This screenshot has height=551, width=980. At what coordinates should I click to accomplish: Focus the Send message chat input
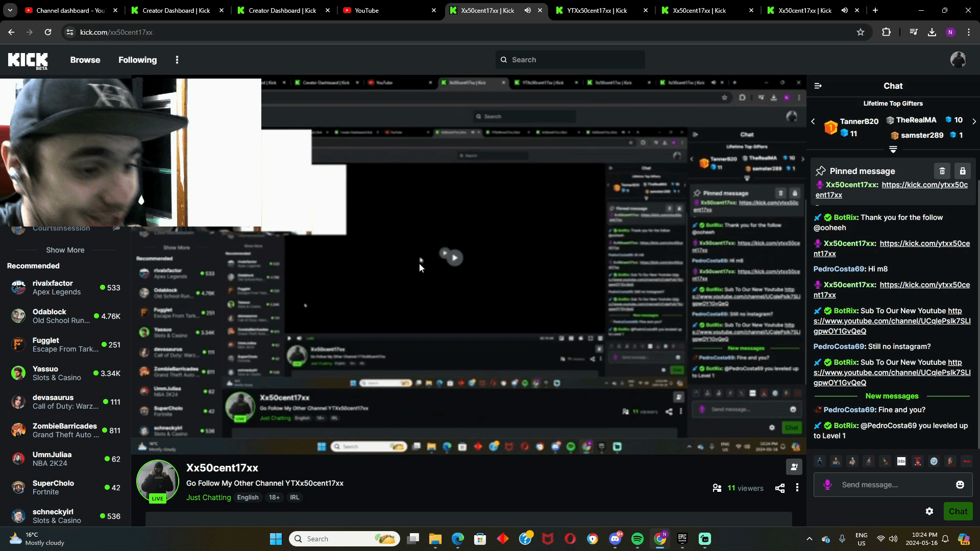point(893,485)
